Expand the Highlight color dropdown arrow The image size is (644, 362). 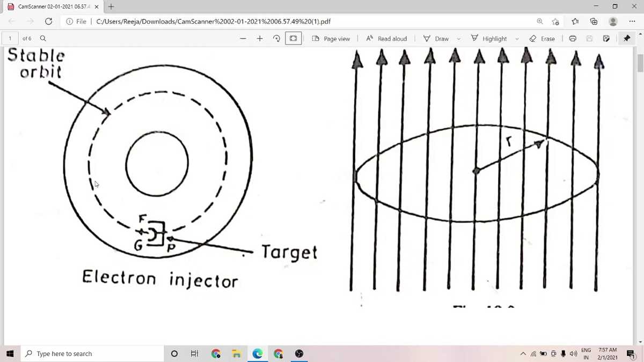(x=517, y=39)
